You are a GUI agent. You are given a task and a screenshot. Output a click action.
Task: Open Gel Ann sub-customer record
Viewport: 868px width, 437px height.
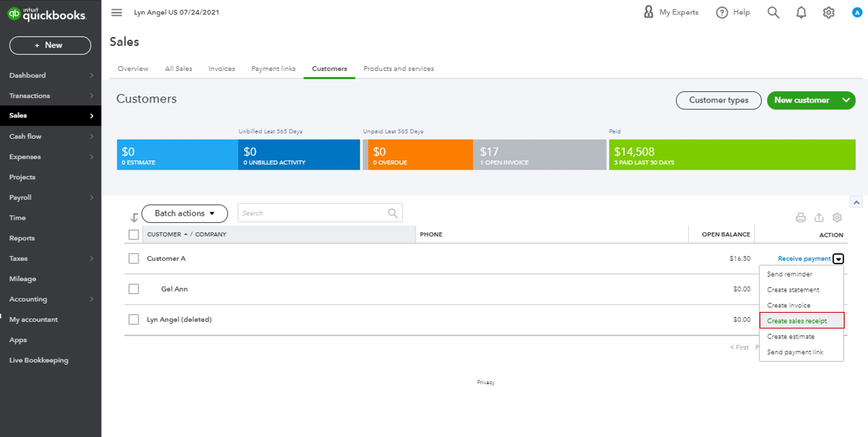coord(175,289)
